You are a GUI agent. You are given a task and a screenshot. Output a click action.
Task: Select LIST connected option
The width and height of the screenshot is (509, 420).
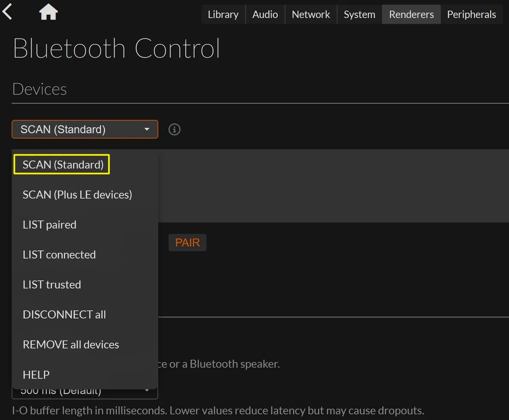85,255
